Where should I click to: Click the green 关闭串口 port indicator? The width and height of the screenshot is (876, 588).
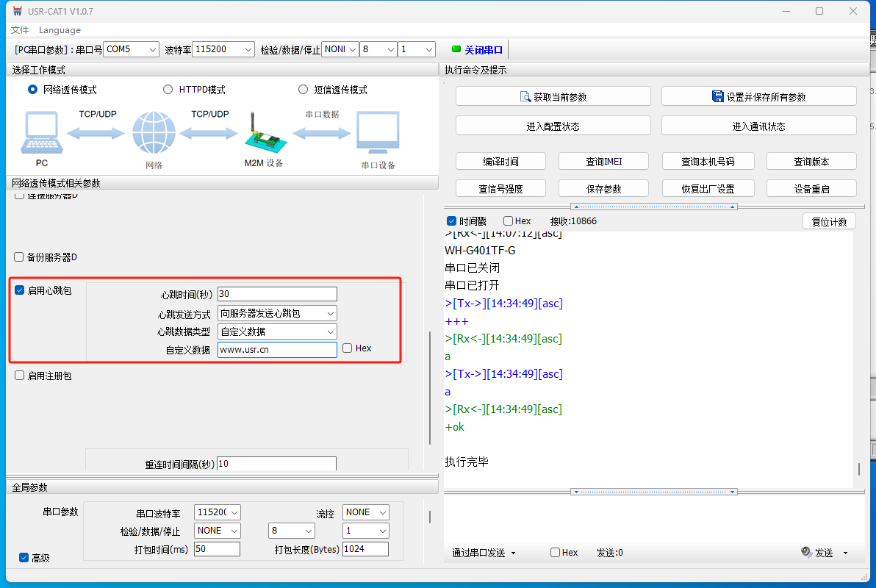coord(456,50)
